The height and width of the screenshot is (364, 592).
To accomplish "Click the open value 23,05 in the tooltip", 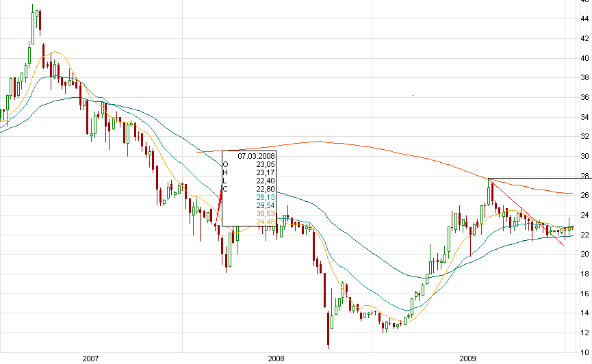I will 266,164.
